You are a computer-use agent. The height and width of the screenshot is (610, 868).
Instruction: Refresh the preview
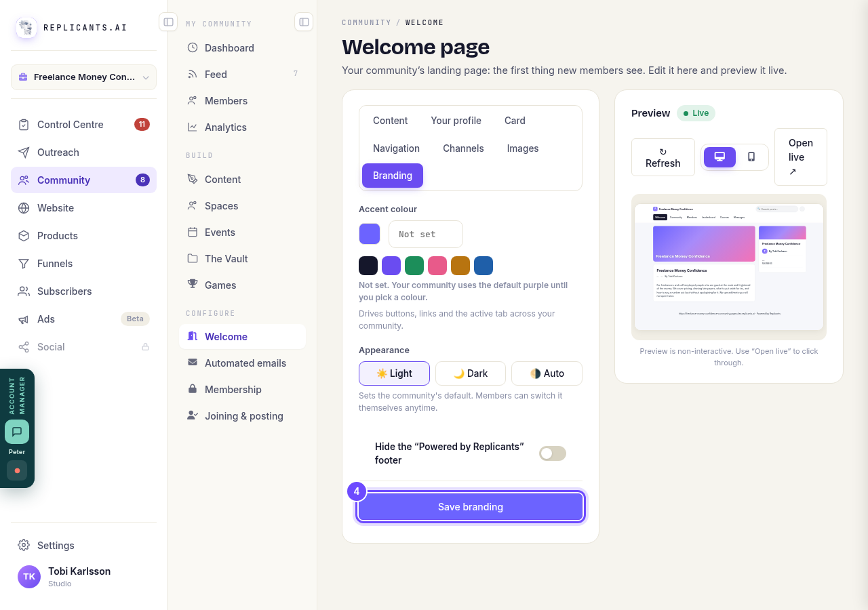[663, 157]
